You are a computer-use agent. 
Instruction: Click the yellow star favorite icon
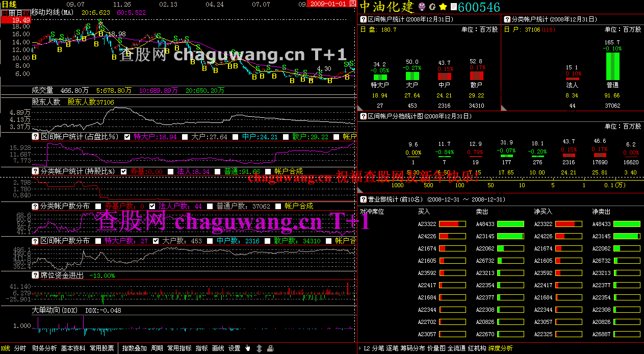tap(443, 7)
